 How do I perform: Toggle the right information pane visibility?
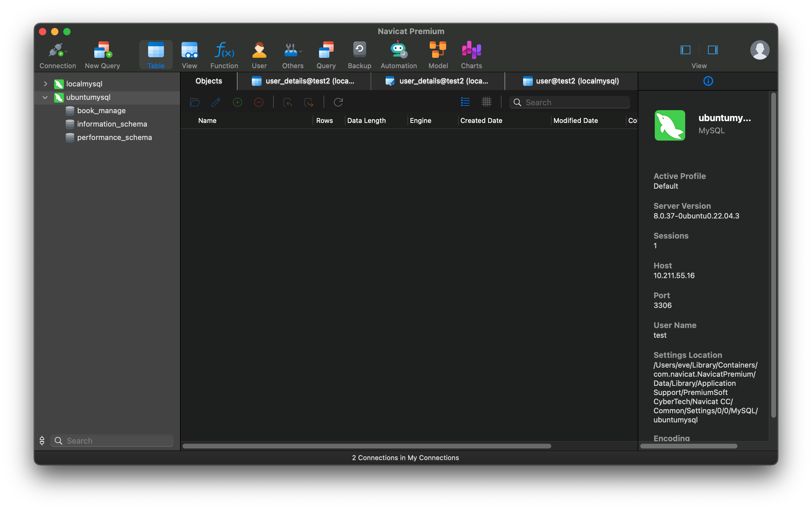(x=713, y=50)
